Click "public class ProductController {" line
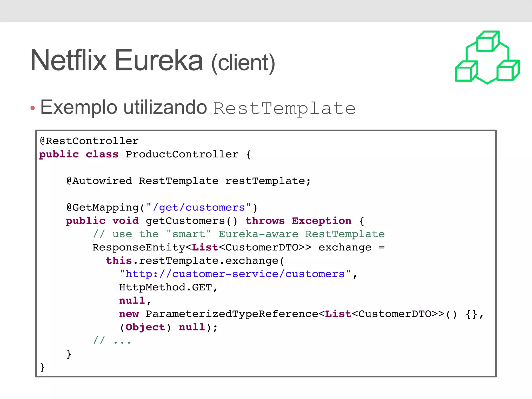 pos(145,154)
